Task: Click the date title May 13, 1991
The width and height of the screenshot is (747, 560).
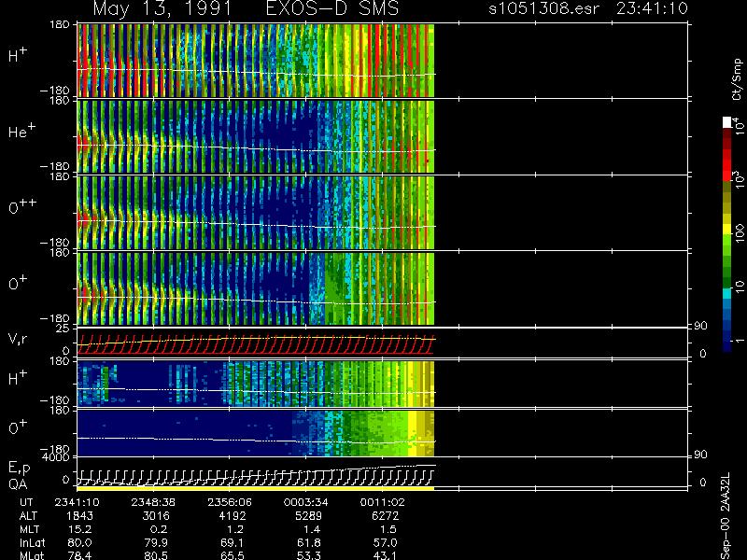Action: pyautogui.click(x=162, y=9)
